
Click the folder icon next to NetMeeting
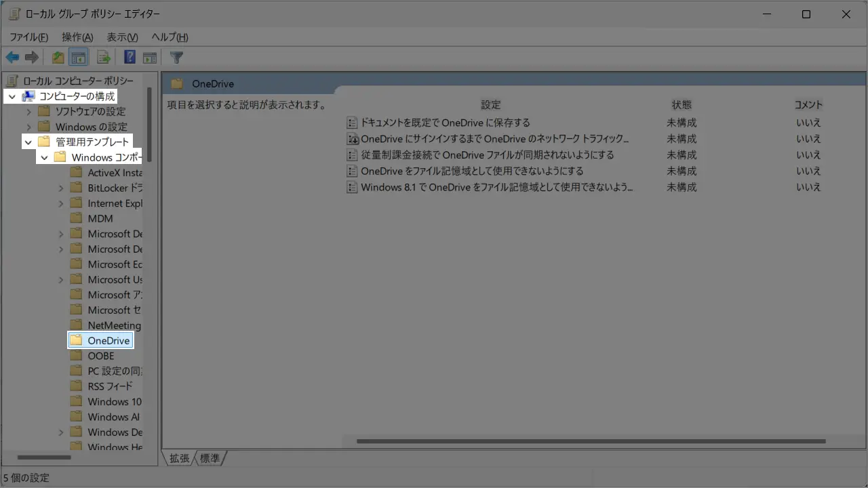tap(76, 325)
